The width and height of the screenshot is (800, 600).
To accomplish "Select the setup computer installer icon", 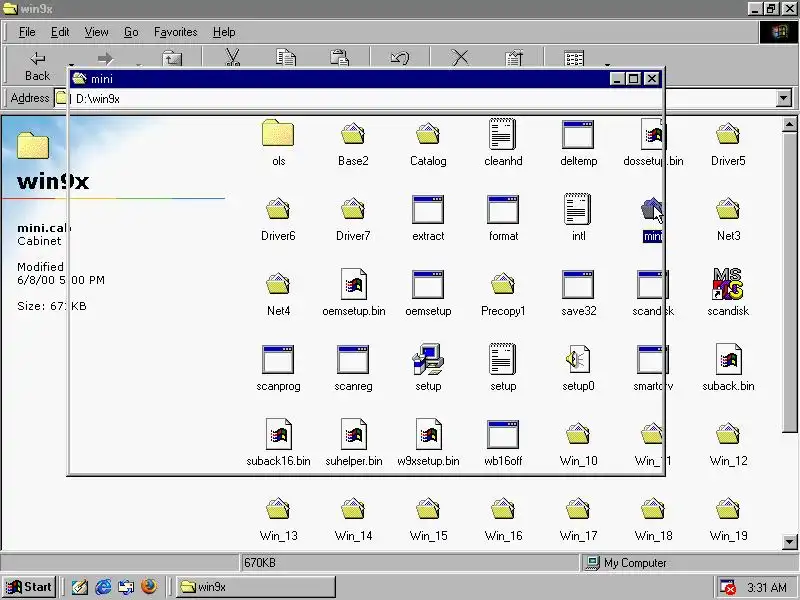I will coord(428,368).
